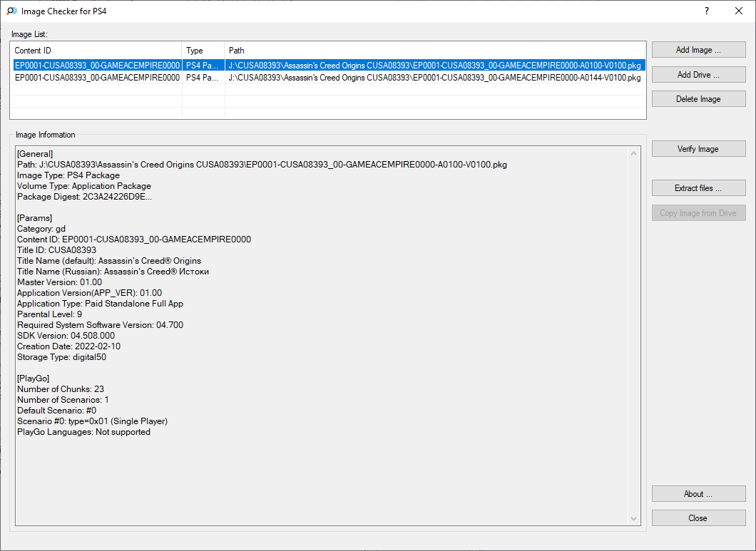Click the Image Checker app icon in title bar

(11, 11)
